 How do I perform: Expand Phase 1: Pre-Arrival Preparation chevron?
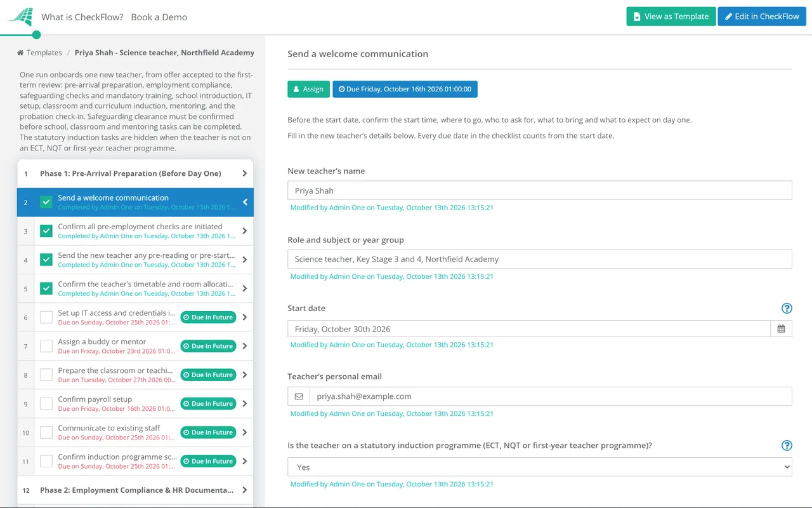[x=245, y=173]
